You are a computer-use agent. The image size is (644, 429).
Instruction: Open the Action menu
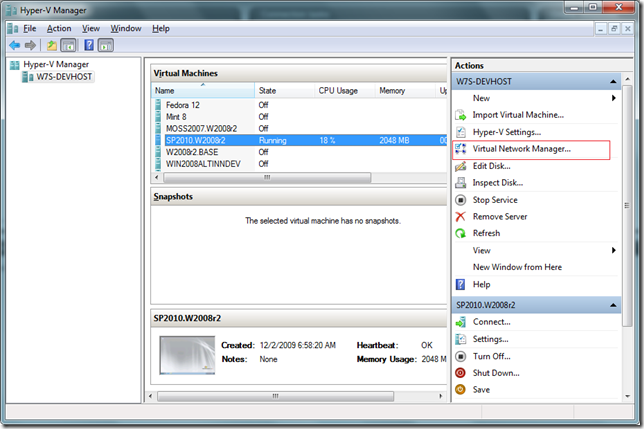[x=59, y=29]
